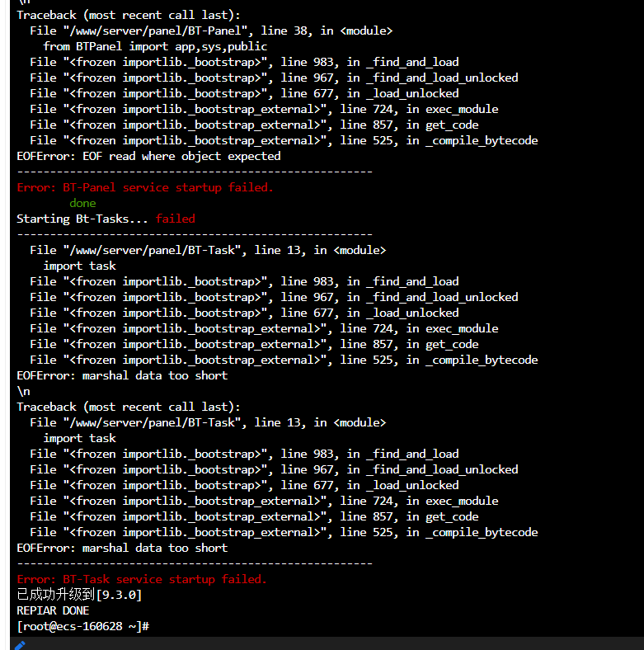Click the final 'marshal data too short' error

[122, 548]
